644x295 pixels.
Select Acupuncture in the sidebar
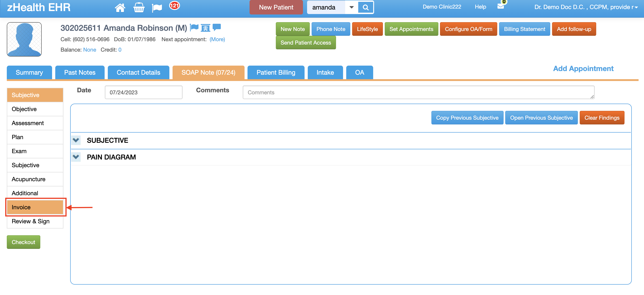35,179
